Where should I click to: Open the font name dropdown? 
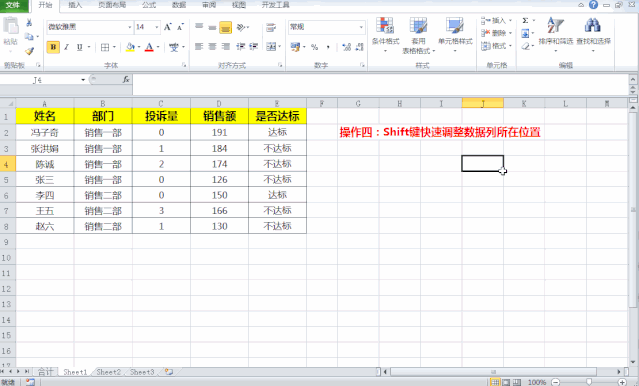[130, 27]
